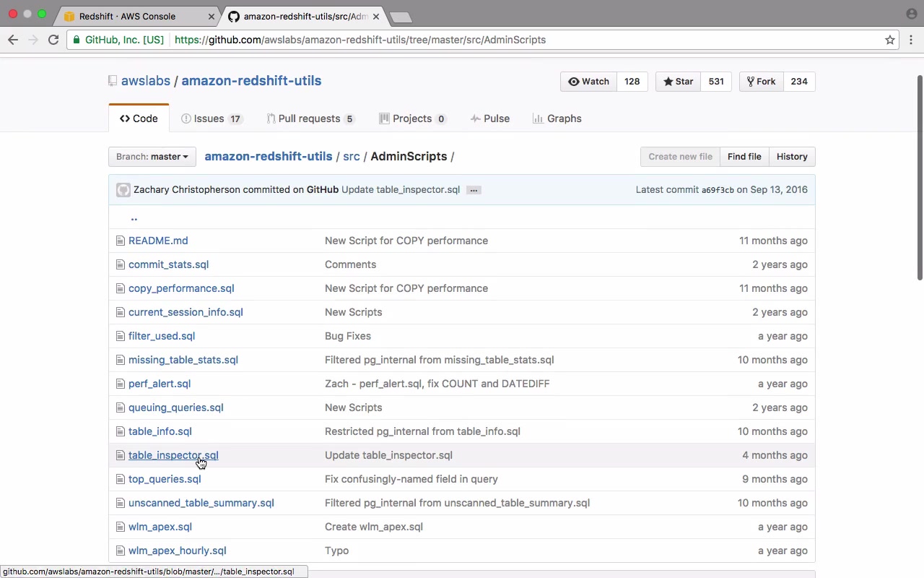
Task: Open the Graphs tab
Action: 557,118
